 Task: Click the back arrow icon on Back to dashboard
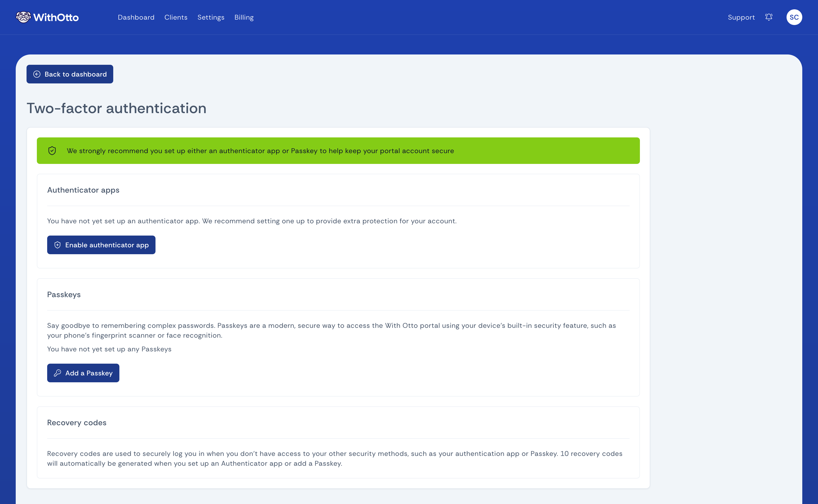coord(37,74)
